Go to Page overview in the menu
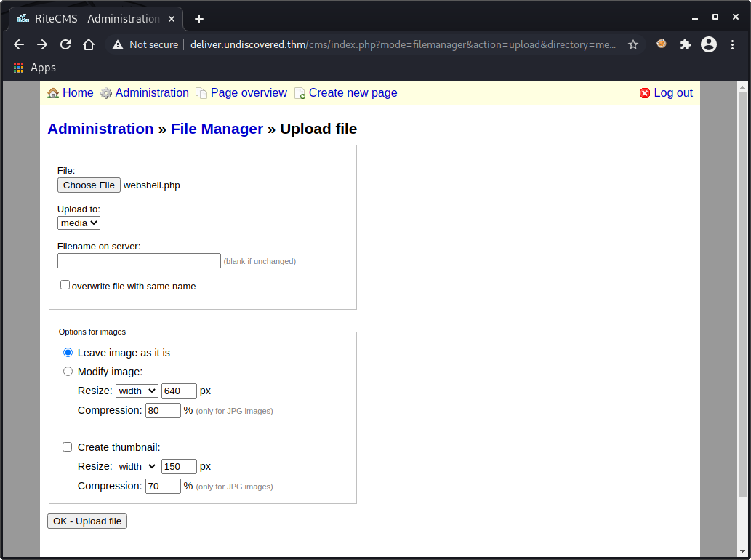Viewport: 751px width, 560px height. (248, 93)
